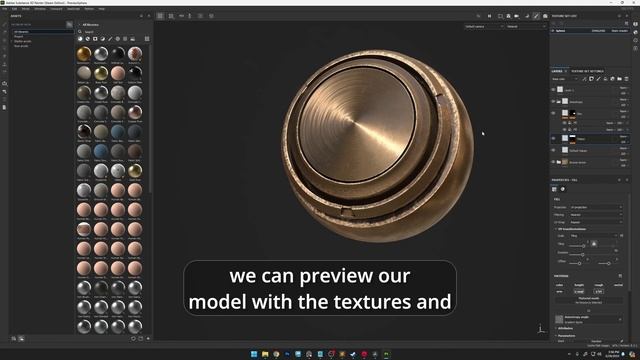640x360 pixels.
Task: Open the File menu
Action: (4, 9)
